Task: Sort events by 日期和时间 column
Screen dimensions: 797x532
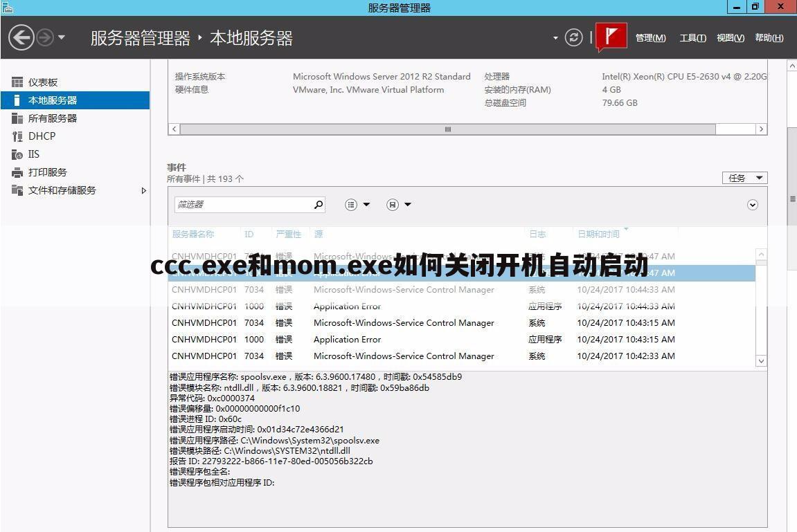Action: (598, 234)
